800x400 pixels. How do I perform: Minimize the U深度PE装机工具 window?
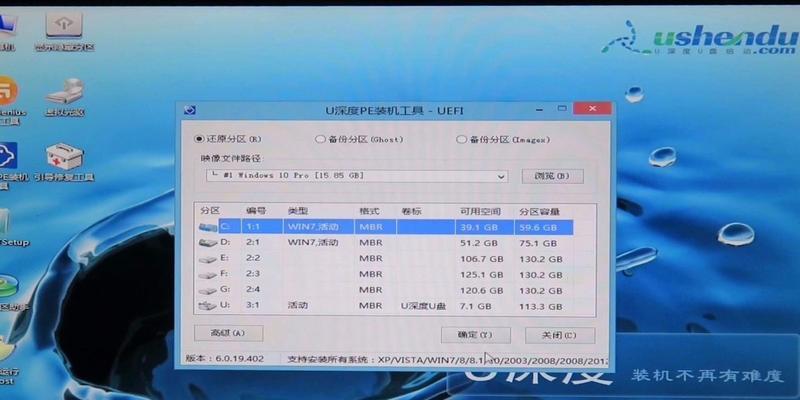(x=540, y=109)
